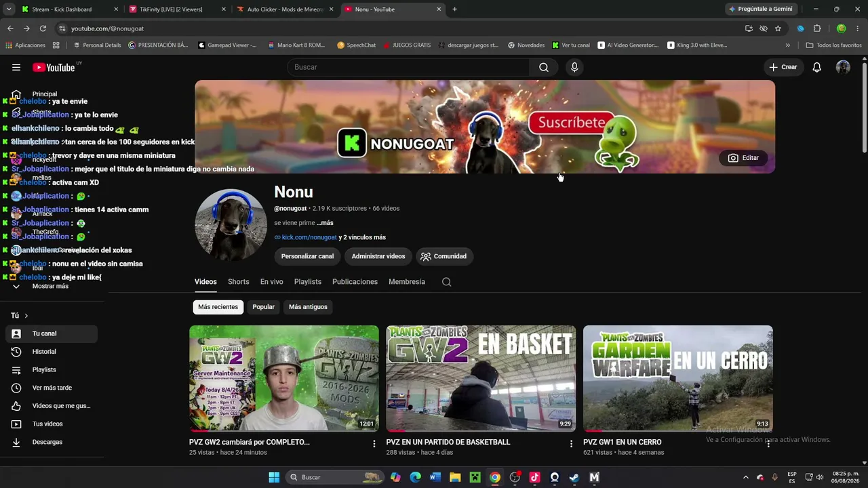Open File Explorer from the taskbar
This screenshot has width=868, height=488.
tap(455, 477)
